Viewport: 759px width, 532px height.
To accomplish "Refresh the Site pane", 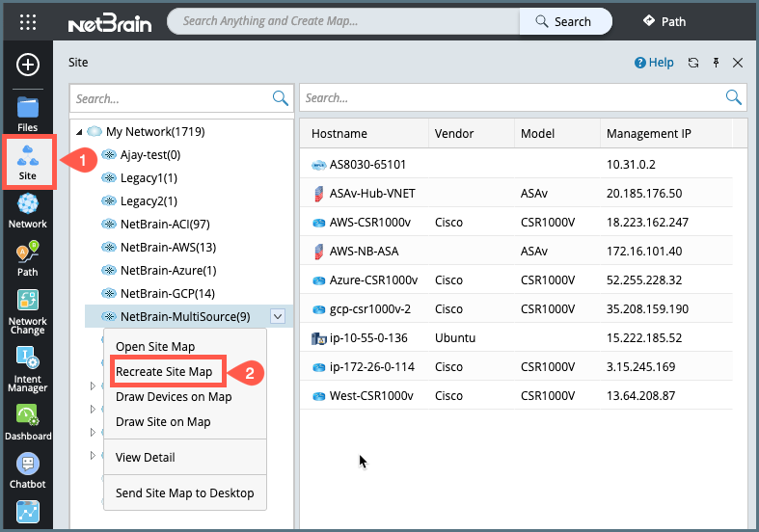I will click(693, 63).
